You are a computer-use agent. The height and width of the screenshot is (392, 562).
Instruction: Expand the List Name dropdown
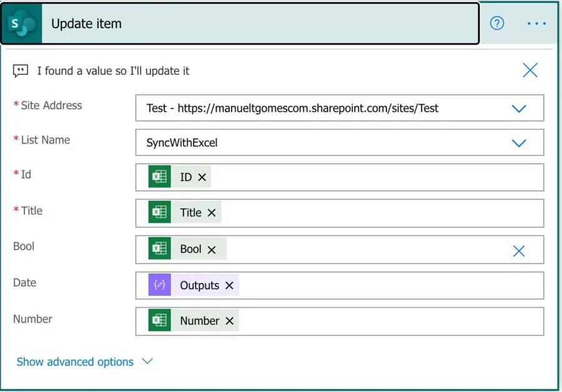[519, 143]
